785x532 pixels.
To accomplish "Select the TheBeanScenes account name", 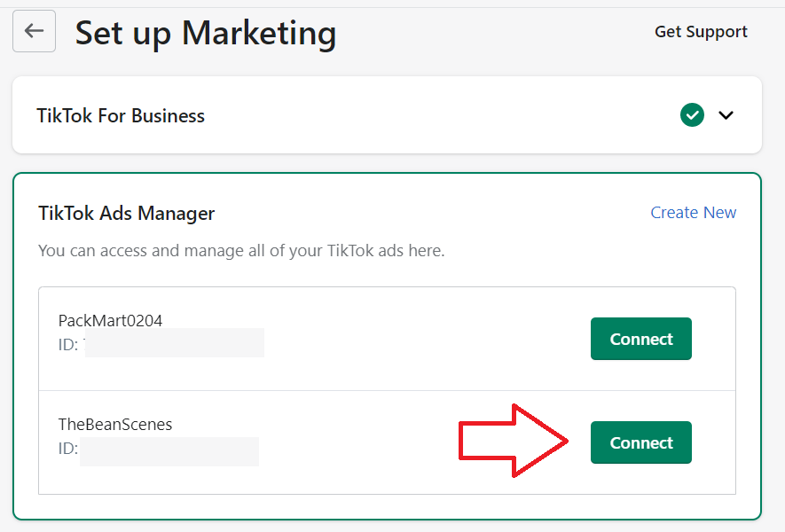I will click(x=115, y=425).
